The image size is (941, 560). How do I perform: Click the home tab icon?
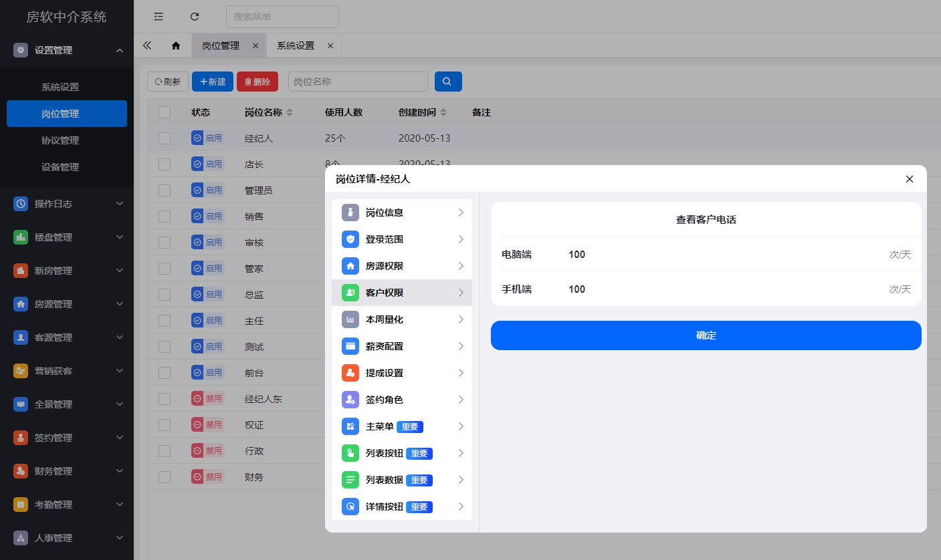pos(176,45)
